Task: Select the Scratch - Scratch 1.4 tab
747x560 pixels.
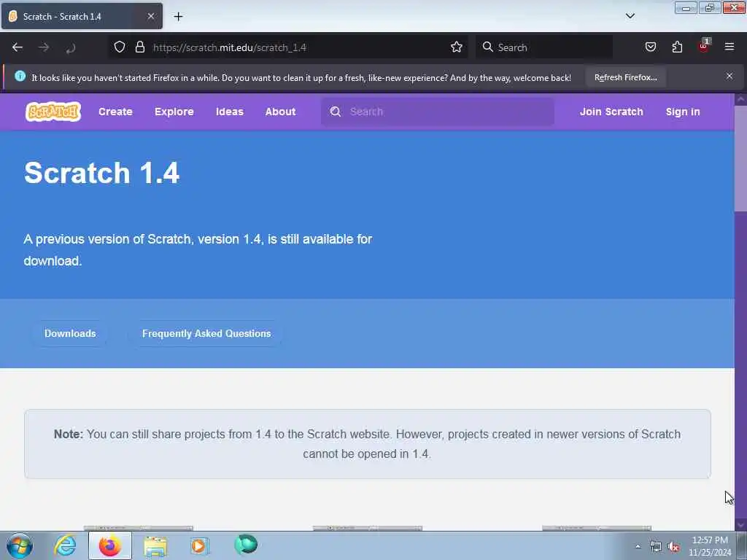Action: coord(82,16)
